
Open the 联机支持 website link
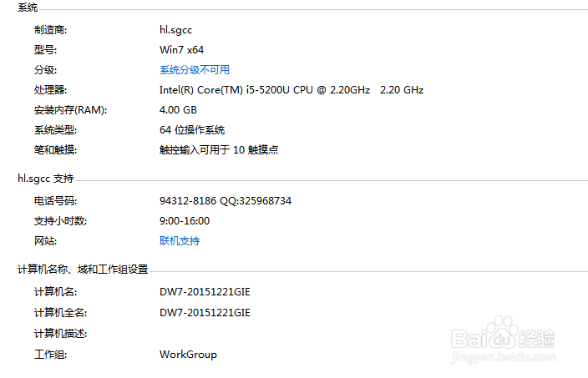point(180,241)
